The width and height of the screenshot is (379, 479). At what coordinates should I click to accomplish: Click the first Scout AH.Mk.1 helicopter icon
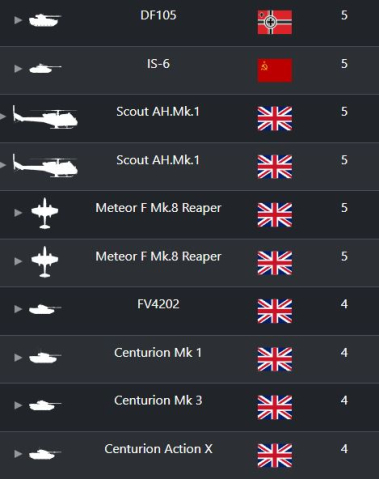tap(45, 118)
